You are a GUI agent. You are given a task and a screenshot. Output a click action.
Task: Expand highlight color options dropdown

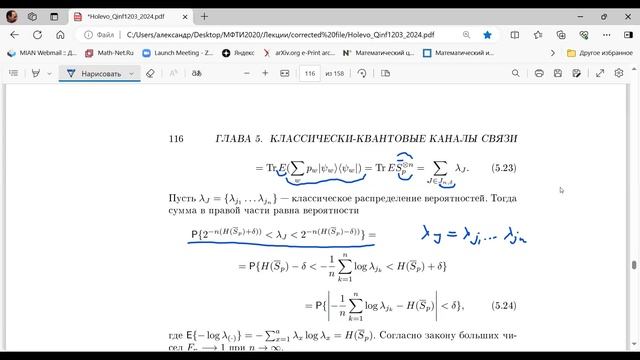point(49,73)
